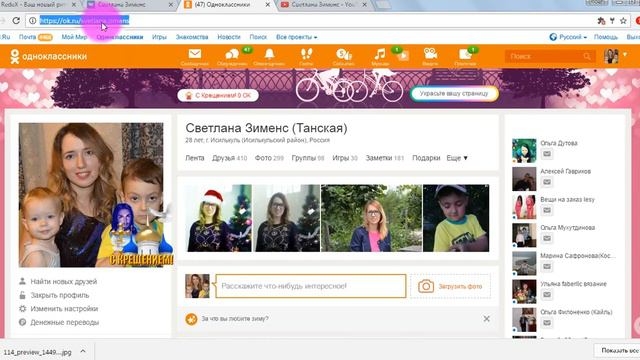
Task: Expand the 'Еще' profile menu
Action: tap(457, 158)
